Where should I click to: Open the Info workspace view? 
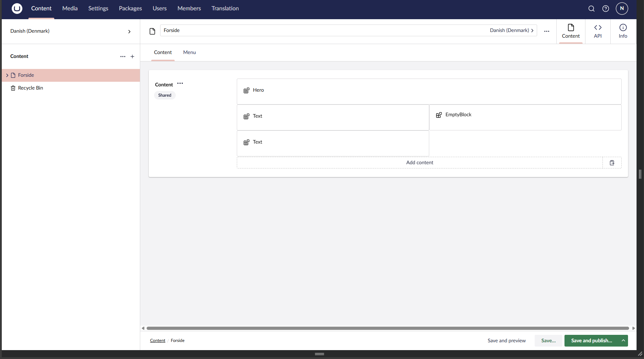[623, 31]
